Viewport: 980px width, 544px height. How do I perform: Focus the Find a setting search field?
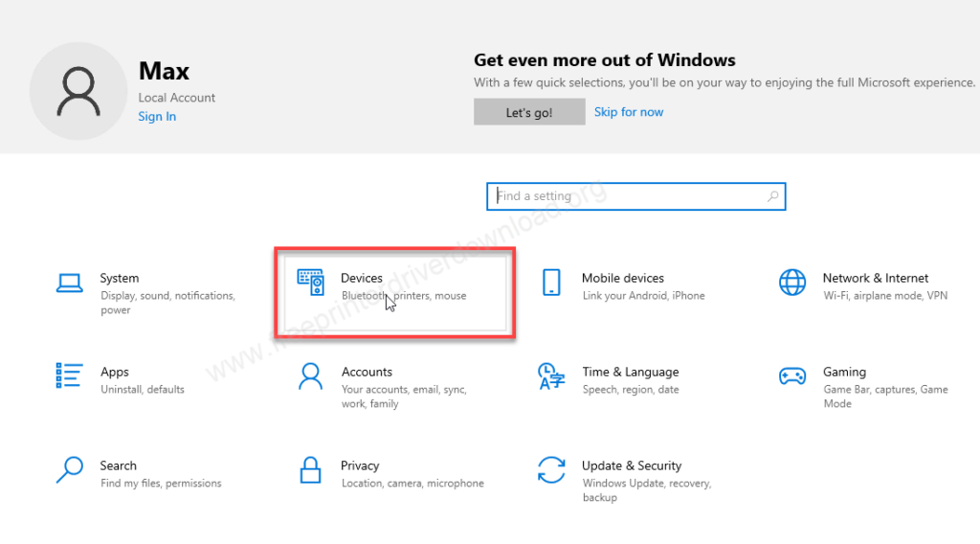pyautogui.click(x=635, y=196)
